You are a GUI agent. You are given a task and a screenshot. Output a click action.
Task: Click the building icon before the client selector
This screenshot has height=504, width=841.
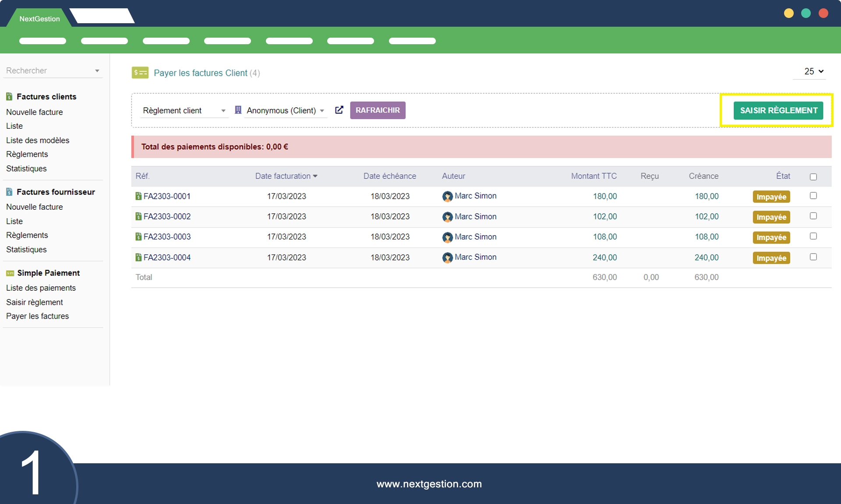point(238,110)
